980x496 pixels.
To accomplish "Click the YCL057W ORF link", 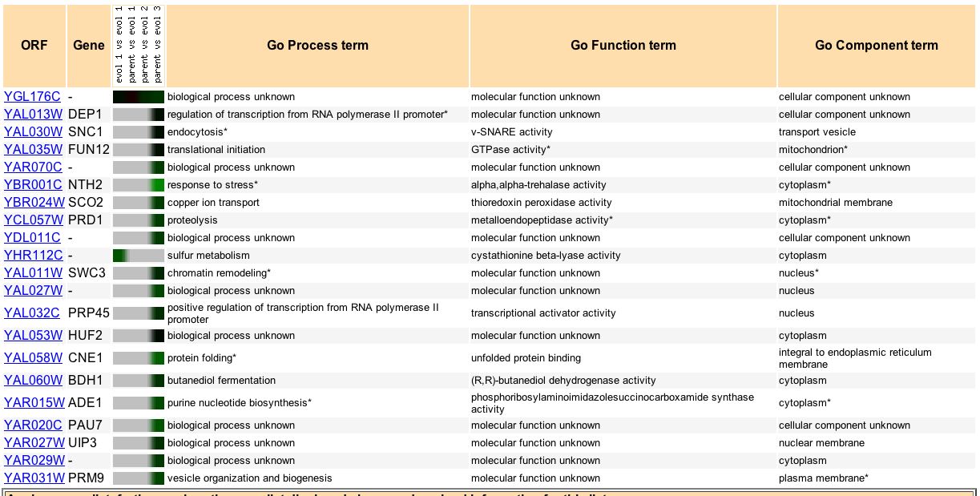I will coord(33,220).
